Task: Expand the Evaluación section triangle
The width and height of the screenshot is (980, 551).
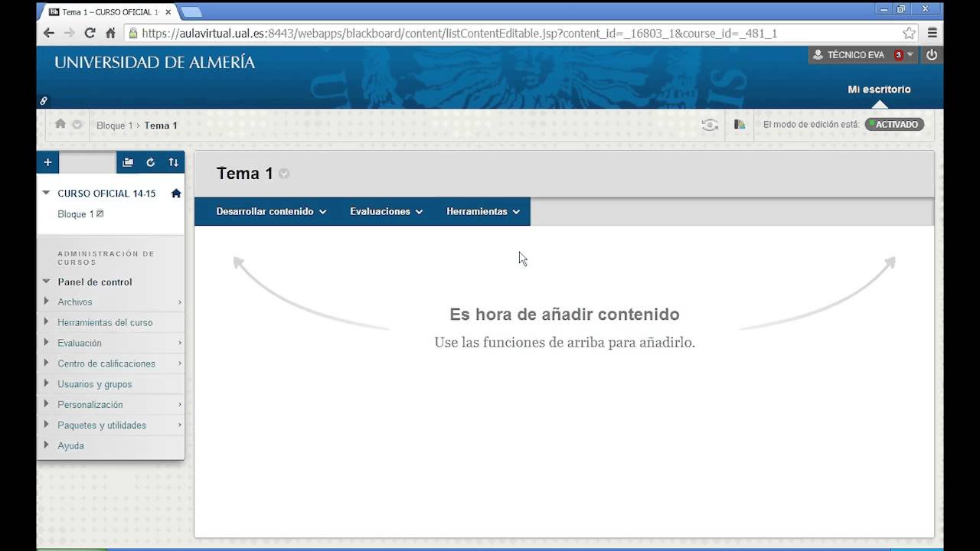Action: click(x=47, y=343)
